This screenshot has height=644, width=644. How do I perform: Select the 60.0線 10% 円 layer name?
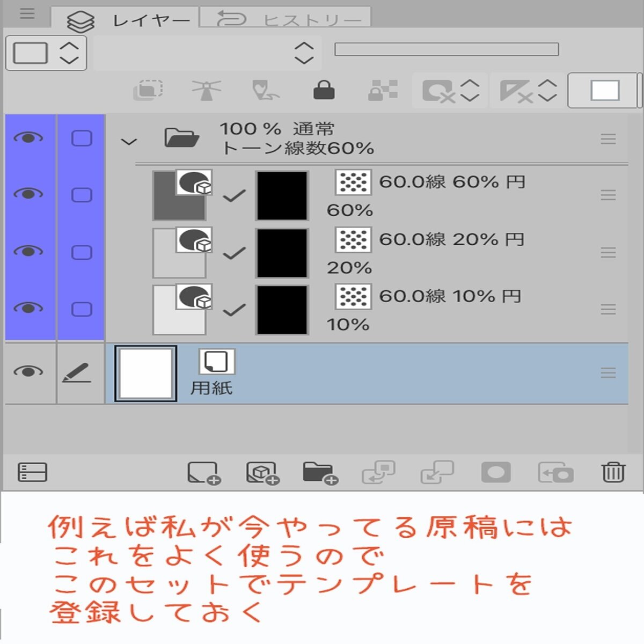pyautogui.click(x=450, y=296)
